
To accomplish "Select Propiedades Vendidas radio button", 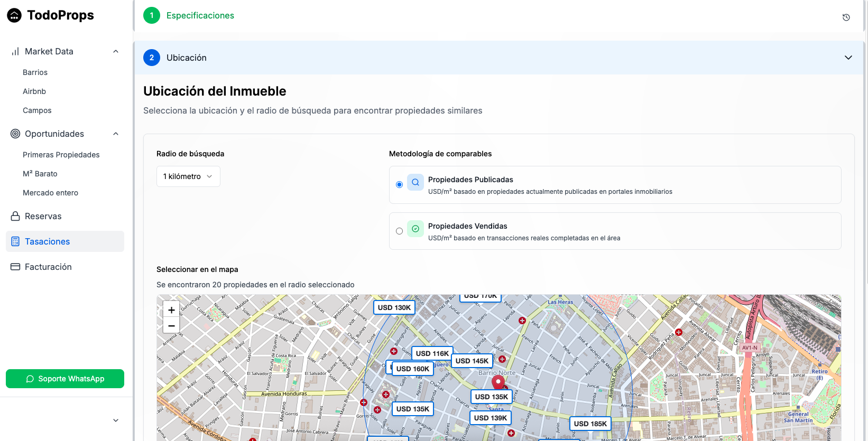I will pos(399,231).
